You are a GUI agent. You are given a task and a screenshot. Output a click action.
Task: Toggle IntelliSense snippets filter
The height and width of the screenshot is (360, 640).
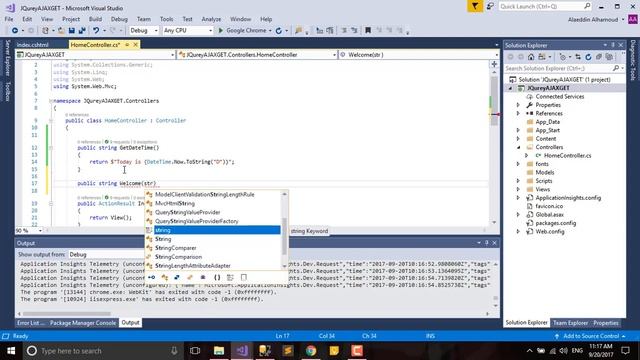(x=244, y=278)
